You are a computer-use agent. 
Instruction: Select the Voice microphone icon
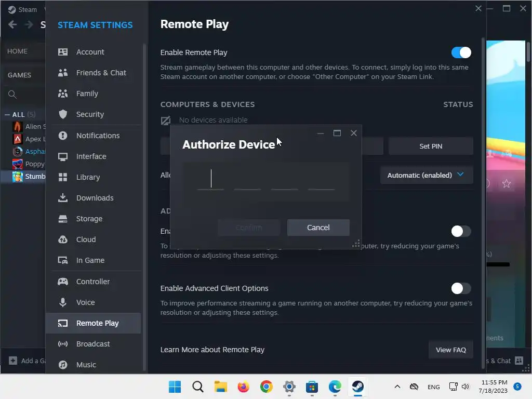[x=63, y=302]
